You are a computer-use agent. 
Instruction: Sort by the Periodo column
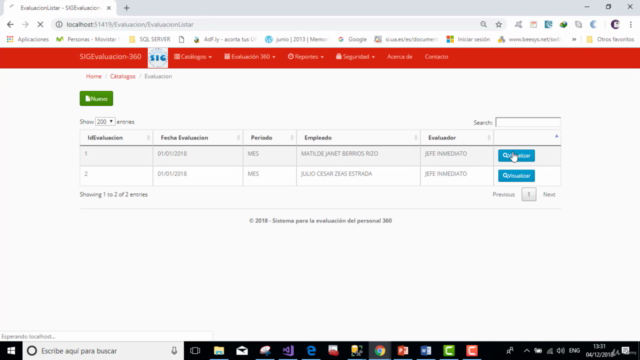270,138
